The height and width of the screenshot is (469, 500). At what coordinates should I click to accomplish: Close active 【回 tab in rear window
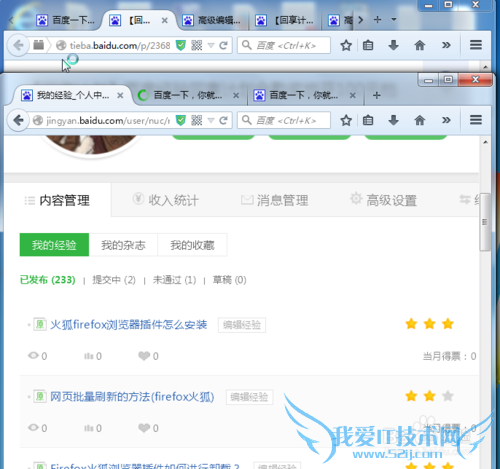(165, 21)
